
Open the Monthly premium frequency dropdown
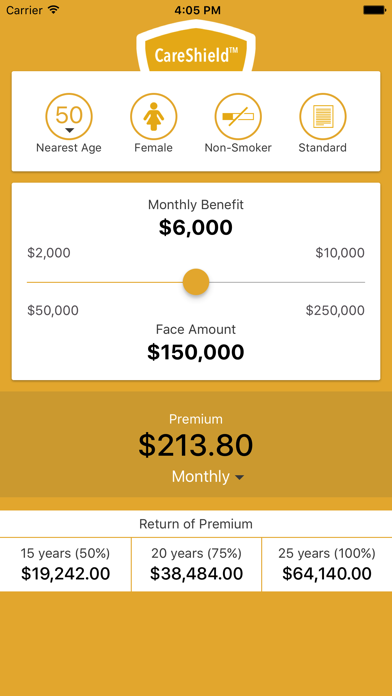click(208, 477)
